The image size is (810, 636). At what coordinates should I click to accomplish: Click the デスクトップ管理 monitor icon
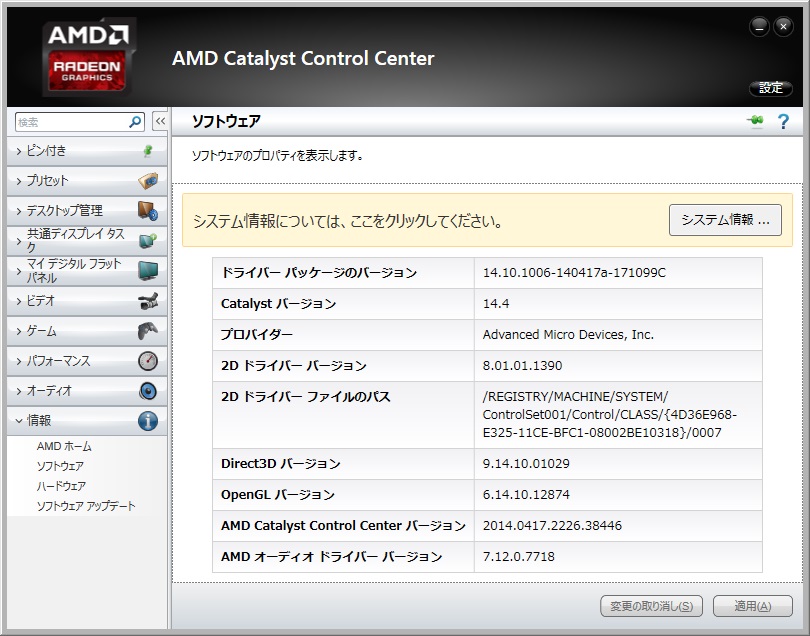tap(148, 211)
